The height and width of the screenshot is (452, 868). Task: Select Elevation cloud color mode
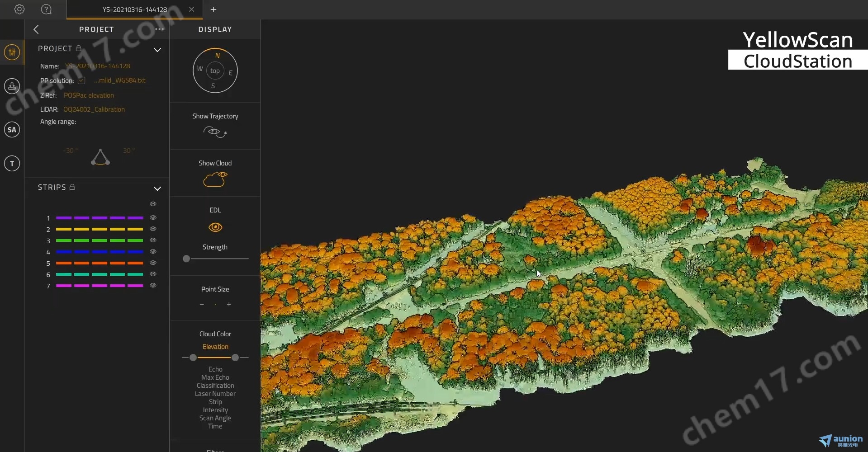click(x=215, y=347)
